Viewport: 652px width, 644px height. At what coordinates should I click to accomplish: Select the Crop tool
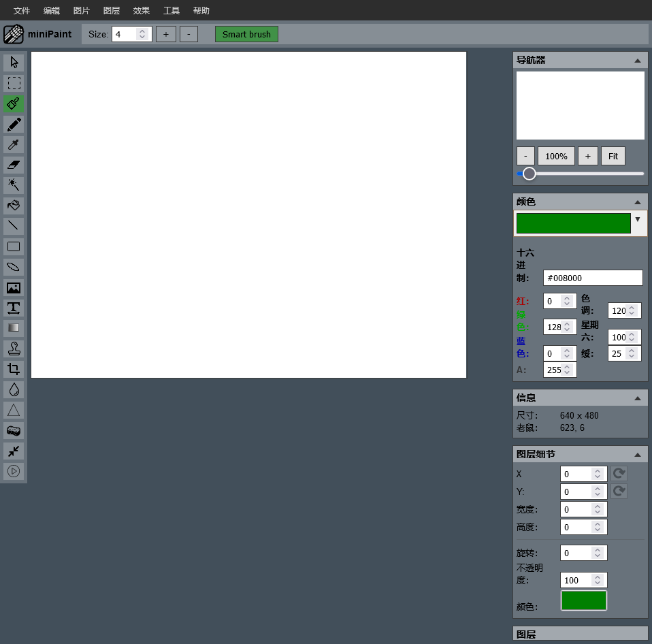[x=14, y=369]
